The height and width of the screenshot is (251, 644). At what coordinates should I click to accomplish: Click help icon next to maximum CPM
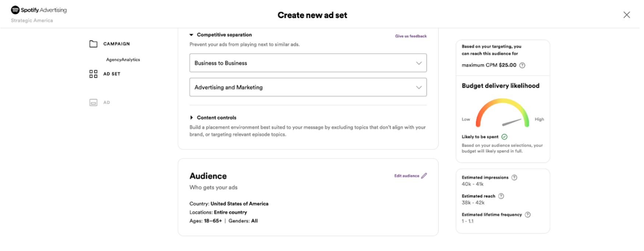[x=522, y=66]
